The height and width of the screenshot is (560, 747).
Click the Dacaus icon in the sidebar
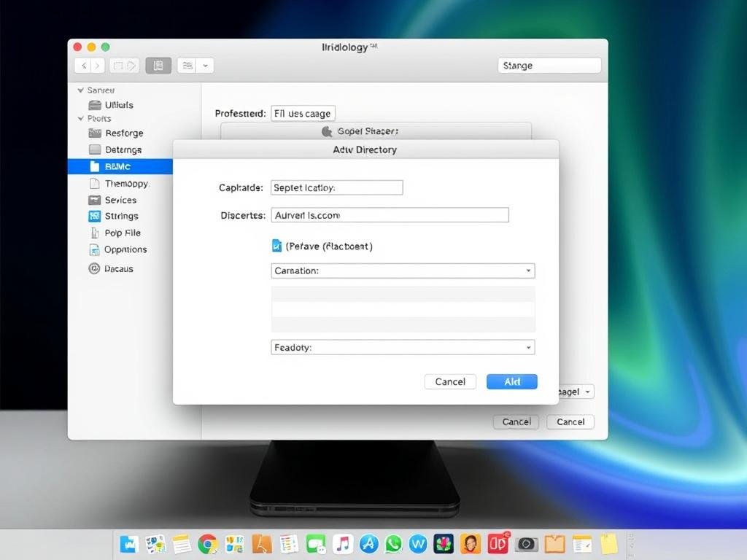point(94,268)
